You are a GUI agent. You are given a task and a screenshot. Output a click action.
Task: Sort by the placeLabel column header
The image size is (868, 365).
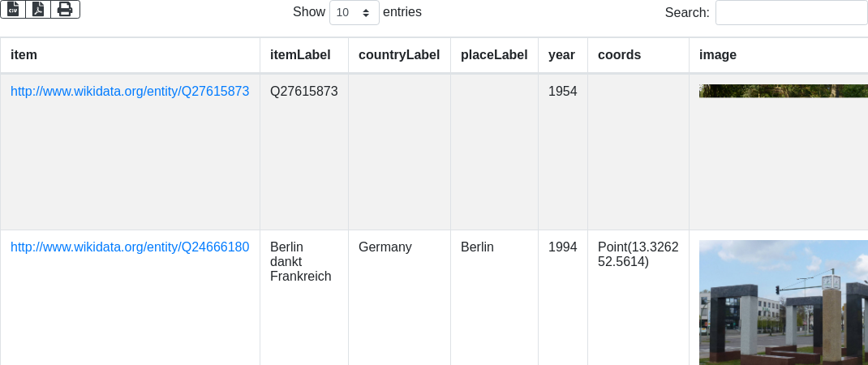[x=494, y=55]
